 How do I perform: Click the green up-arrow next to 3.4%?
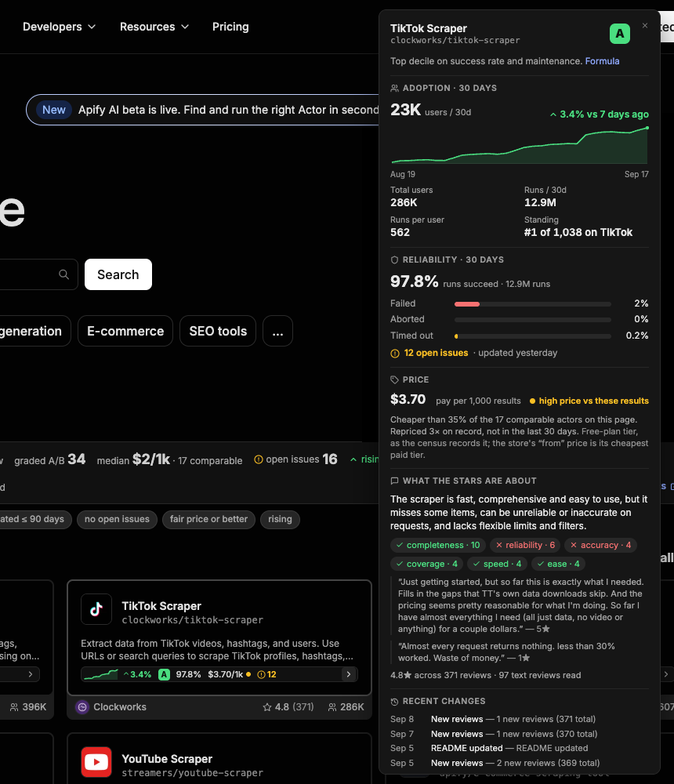553,114
